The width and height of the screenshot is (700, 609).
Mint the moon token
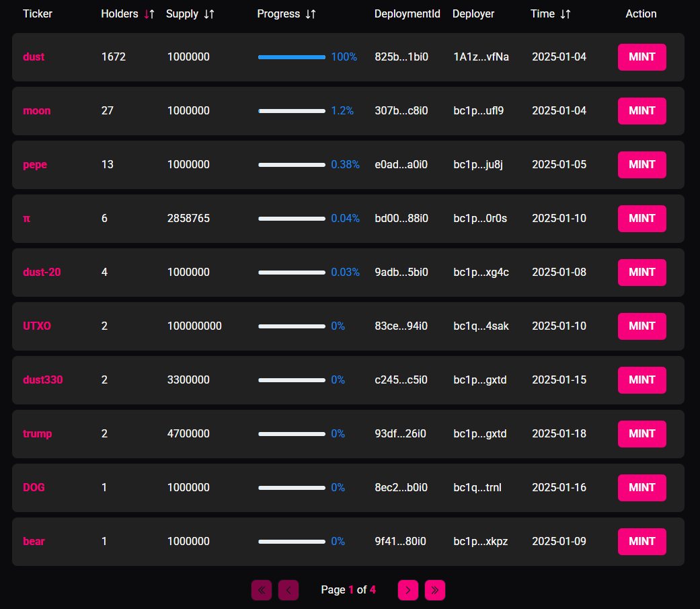(x=642, y=111)
